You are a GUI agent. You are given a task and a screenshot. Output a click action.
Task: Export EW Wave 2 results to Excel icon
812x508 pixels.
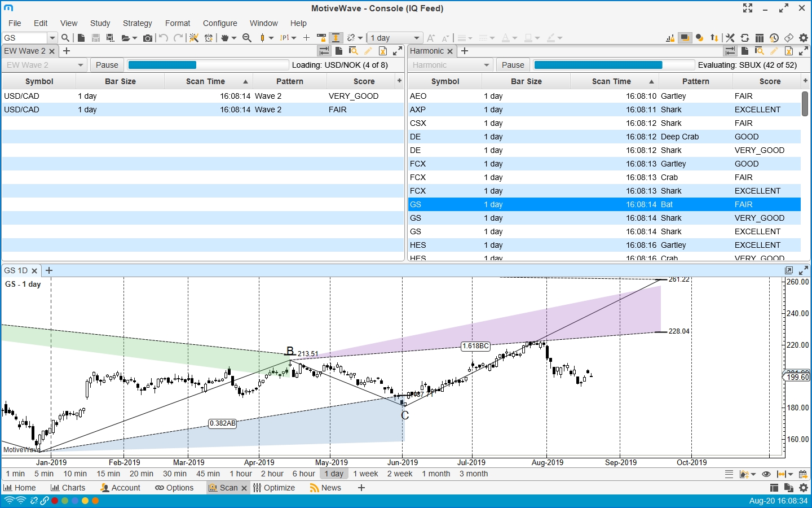coord(383,51)
